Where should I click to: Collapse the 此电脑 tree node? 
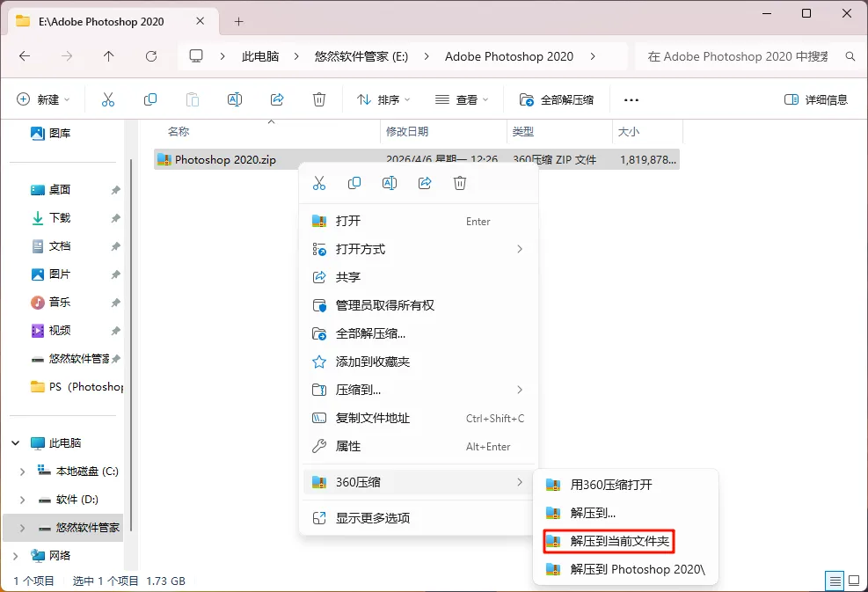tap(16, 443)
